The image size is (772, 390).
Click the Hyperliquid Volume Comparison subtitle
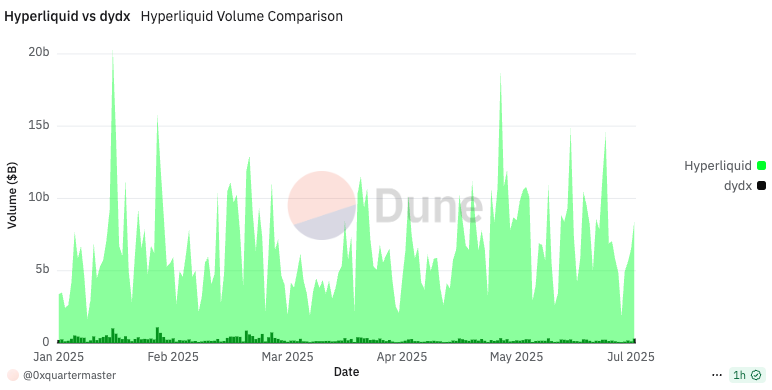point(242,16)
